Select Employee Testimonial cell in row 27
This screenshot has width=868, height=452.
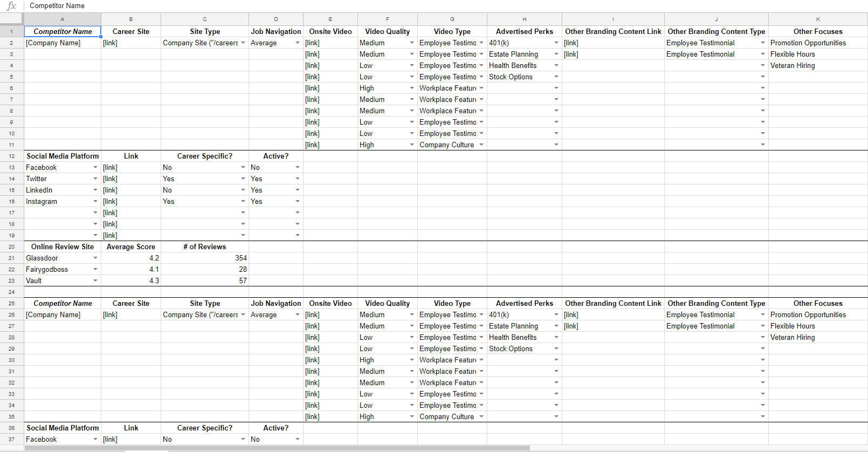[x=717, y=326]
